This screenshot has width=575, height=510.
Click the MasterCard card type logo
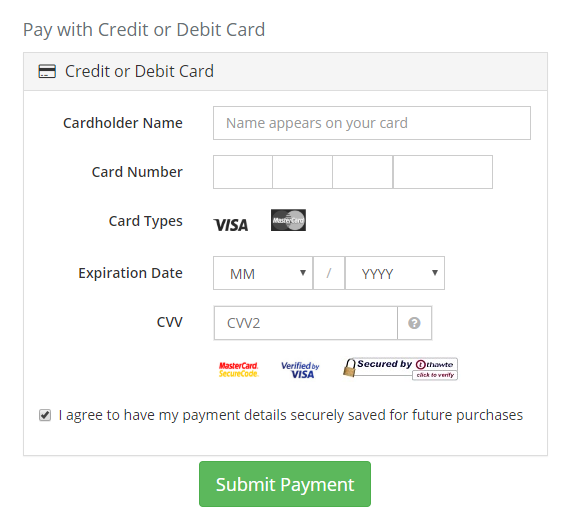tap(288, 220)
